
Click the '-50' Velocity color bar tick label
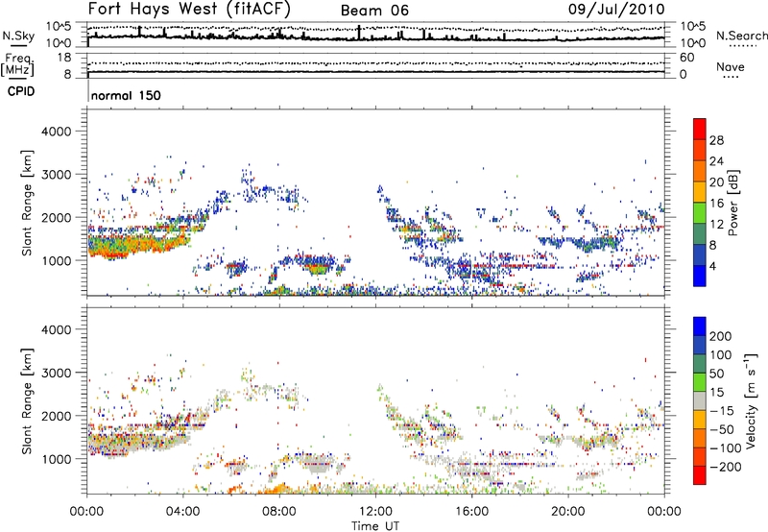[721, 429]
